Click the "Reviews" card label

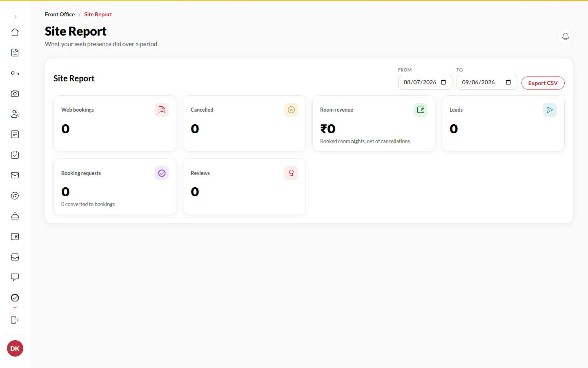(200, 173)
